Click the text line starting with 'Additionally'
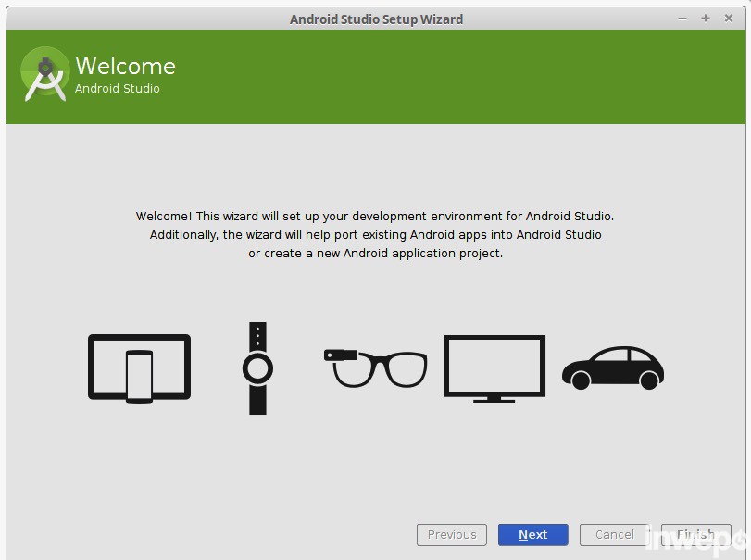 coord(375,235)
